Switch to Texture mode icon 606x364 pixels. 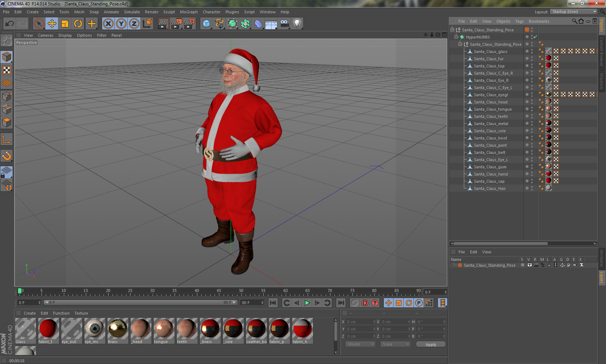(6, 70)
